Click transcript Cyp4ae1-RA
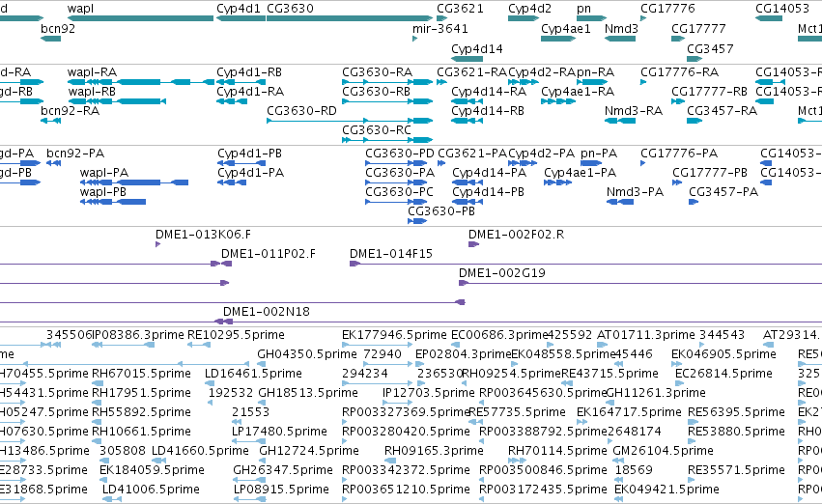 point(578,91)
